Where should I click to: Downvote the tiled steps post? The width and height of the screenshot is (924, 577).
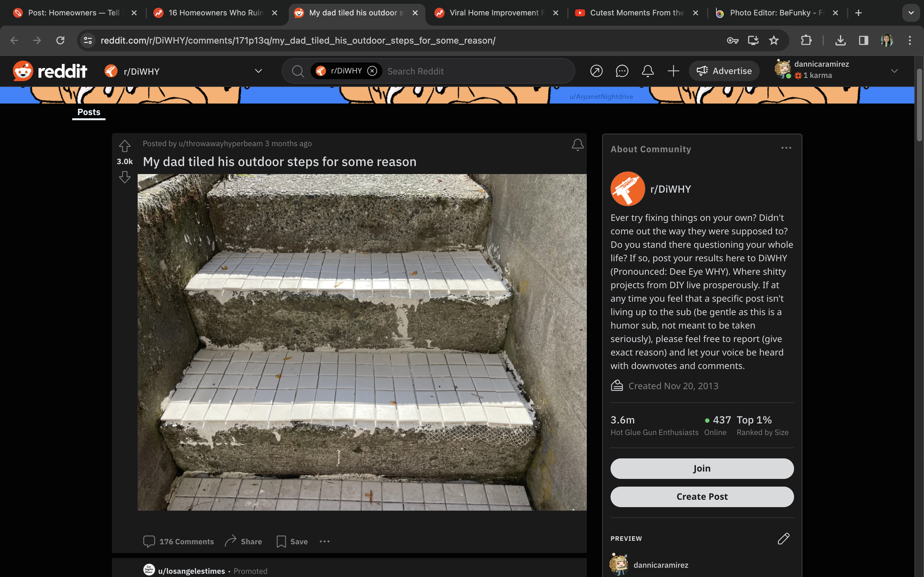(124, 177)
